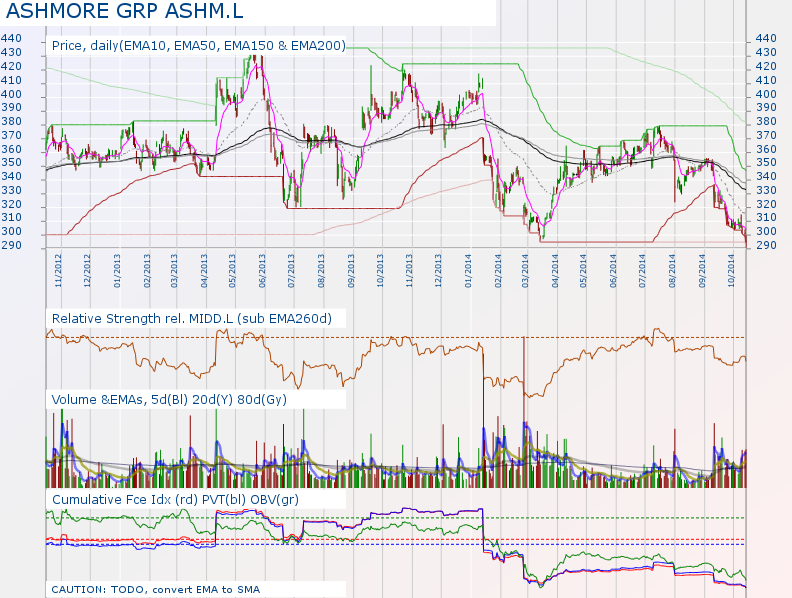Click the 300 value on right price axis
The image size is (792, 598).
pyautogui.click(x=766, y=232)
